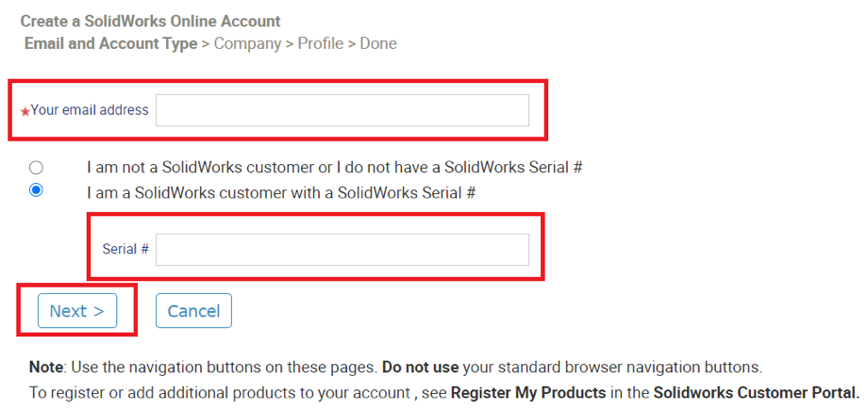Click the 'I am not a SolidWorks customer' option text

coord(334,168)
